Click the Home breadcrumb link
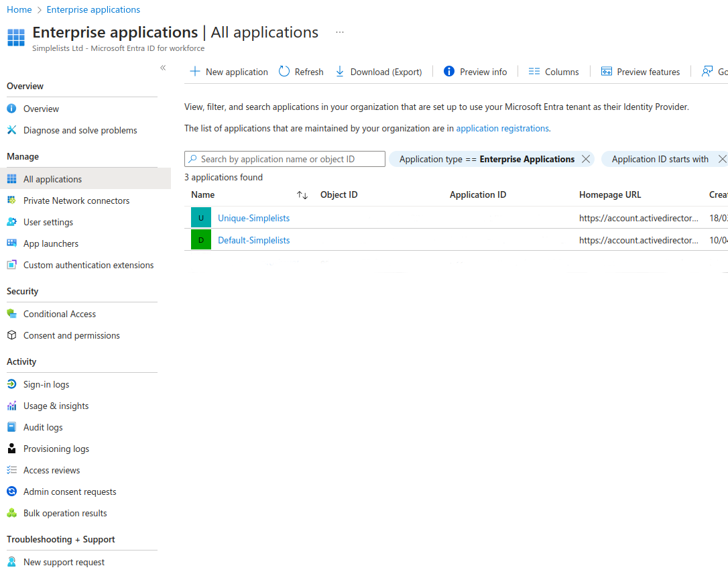 pos(19,9)
